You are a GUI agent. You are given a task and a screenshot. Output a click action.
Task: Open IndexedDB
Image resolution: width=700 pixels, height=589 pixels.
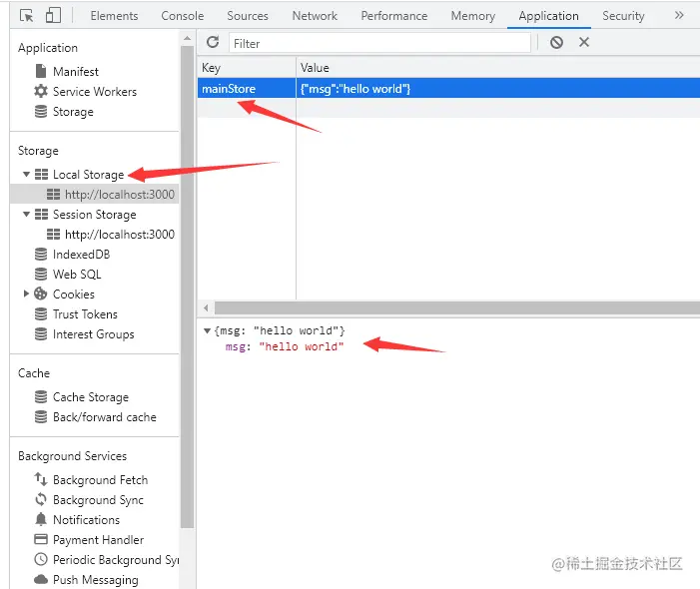pos(81,255)
